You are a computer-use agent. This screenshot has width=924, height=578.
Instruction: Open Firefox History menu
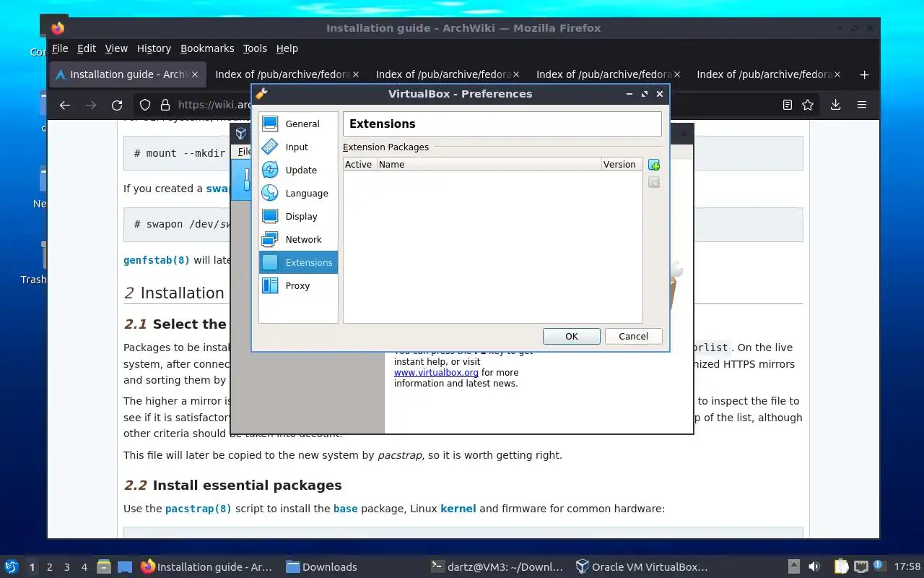pyautogui.click(x=154, y=48)
